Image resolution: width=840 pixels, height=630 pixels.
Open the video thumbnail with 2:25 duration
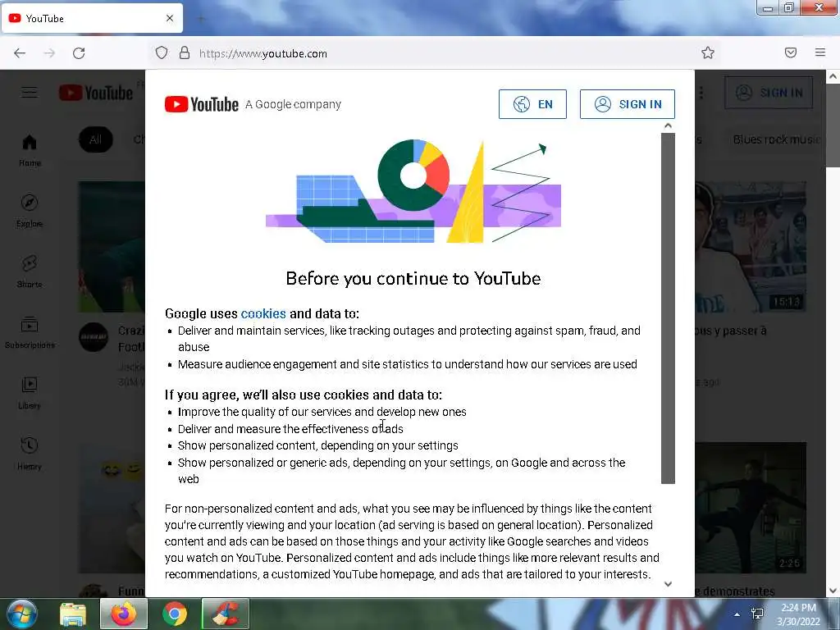751,507
